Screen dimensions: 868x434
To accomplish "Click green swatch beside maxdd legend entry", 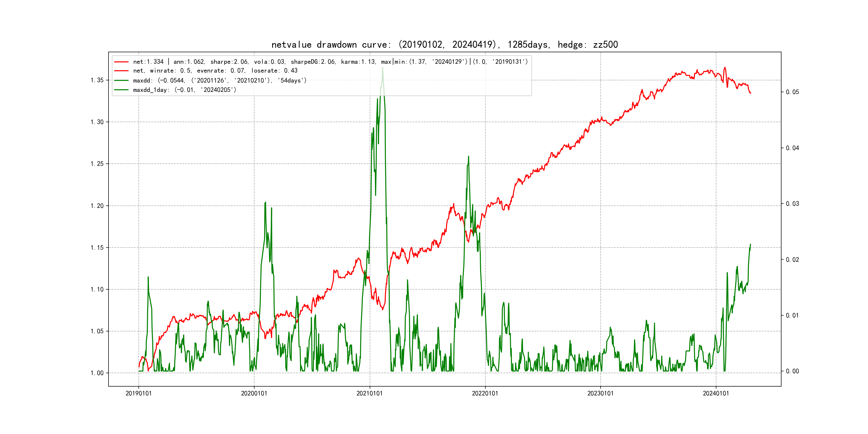I will click(x=121, y=81).
